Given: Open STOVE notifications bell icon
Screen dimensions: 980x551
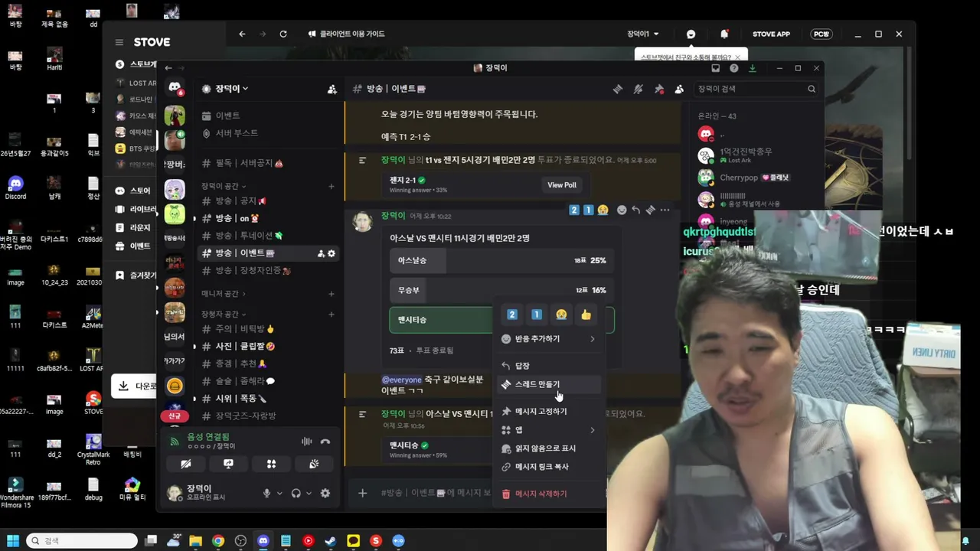Looking at the screenshot, I should coord(724,34).
